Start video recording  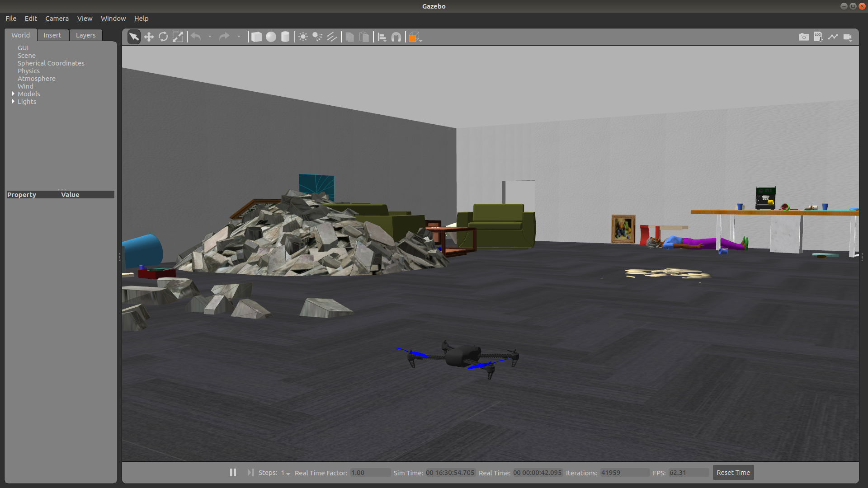848,37
